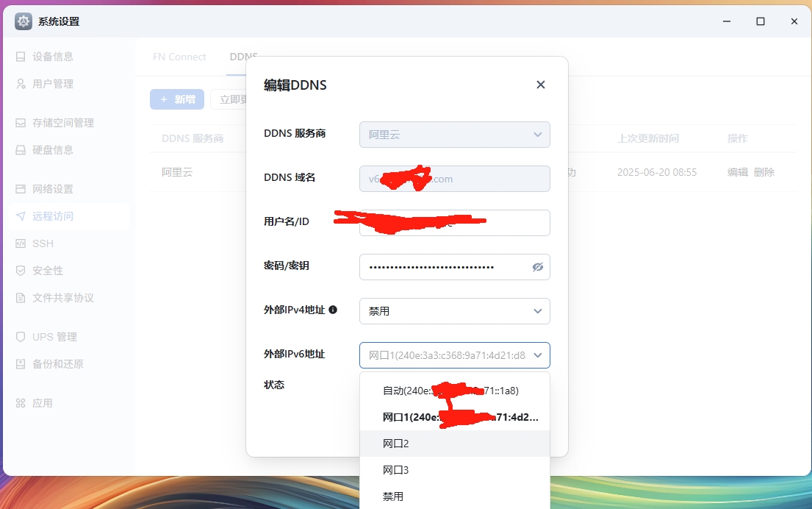Choose 网口2 from the list
The height and width of the screenshot is (509, 812).
tap(455, 444)
